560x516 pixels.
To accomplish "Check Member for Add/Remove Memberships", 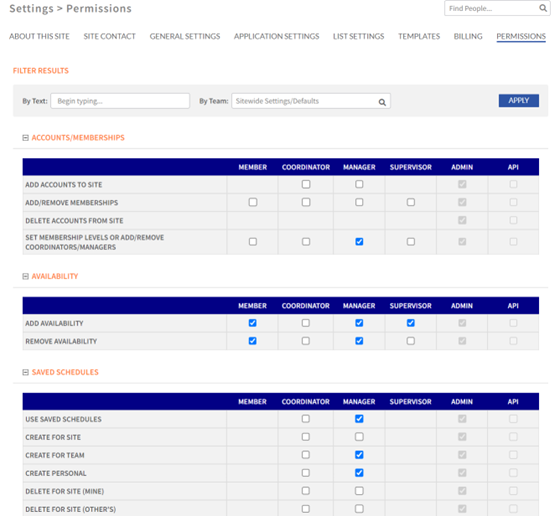I will tap(252, 202).
